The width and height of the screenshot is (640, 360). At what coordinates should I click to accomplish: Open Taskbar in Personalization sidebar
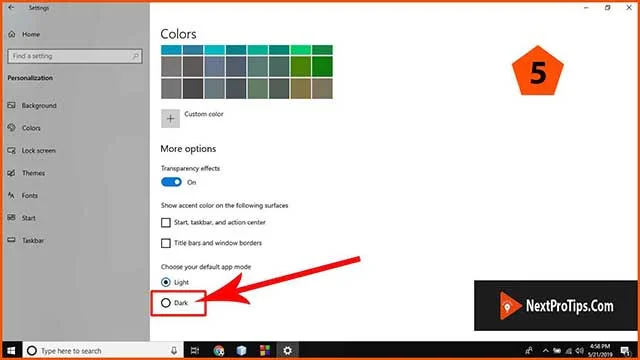(x=33, y=240)
